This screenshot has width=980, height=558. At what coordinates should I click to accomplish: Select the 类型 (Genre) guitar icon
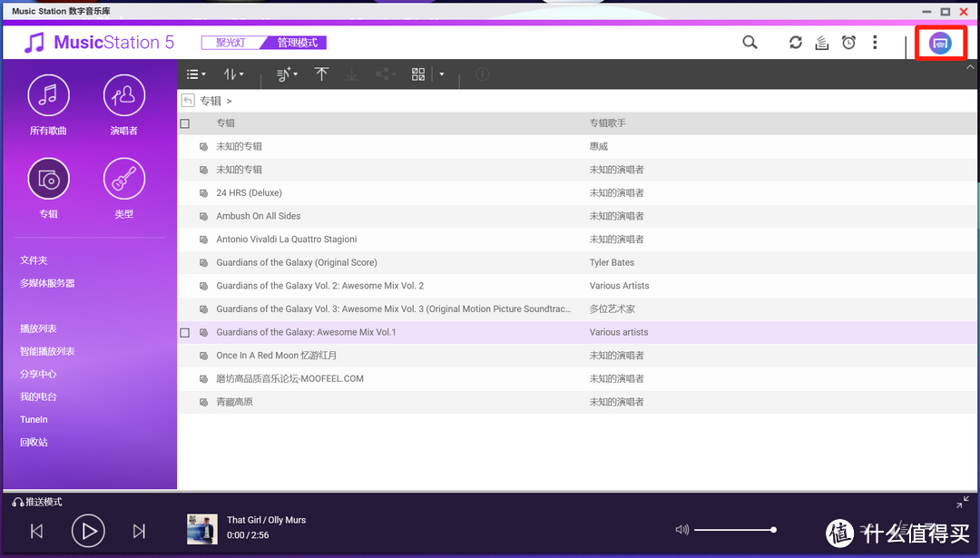[124, 179]
